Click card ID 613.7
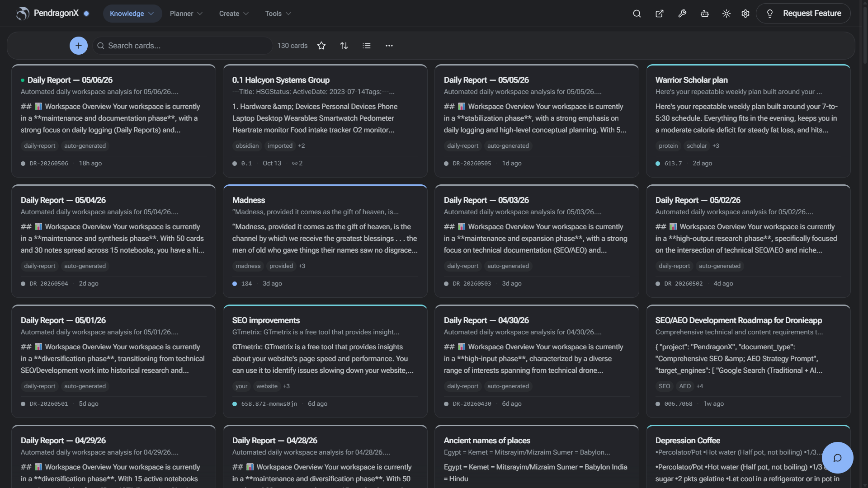 673,164
